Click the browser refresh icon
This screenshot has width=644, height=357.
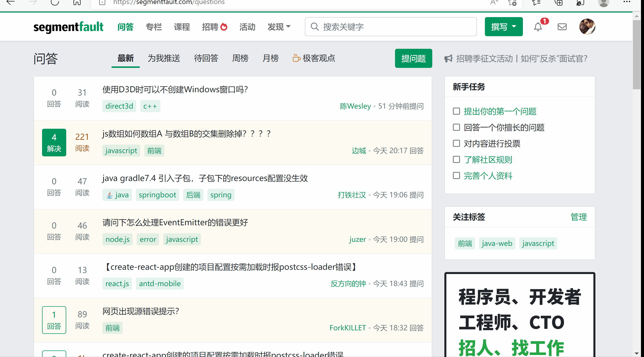point(55,3)
